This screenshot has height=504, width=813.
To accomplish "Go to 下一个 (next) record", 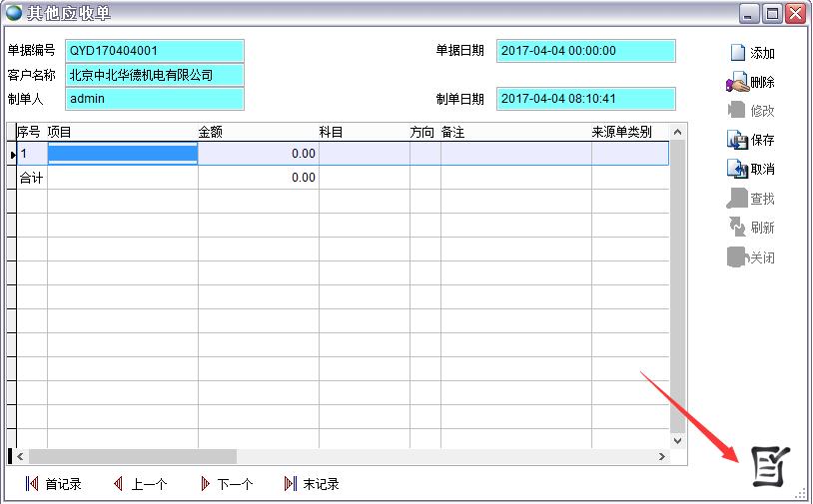I will coord(206,484).
